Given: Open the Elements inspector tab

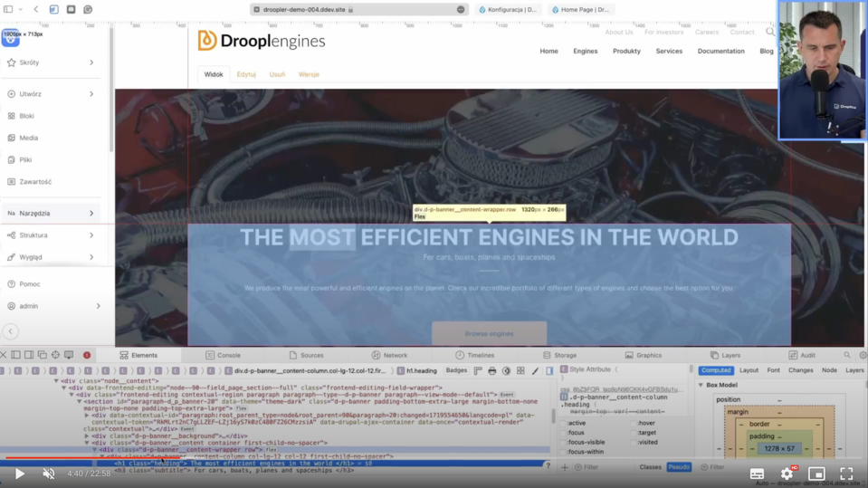Looking at the screenshot, I should (139, 355).
